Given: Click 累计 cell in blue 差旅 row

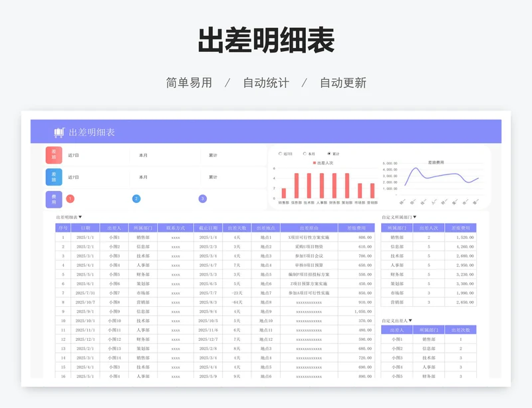Looking at the screenshot, I should pyautogui.click(x=213, y=177).
